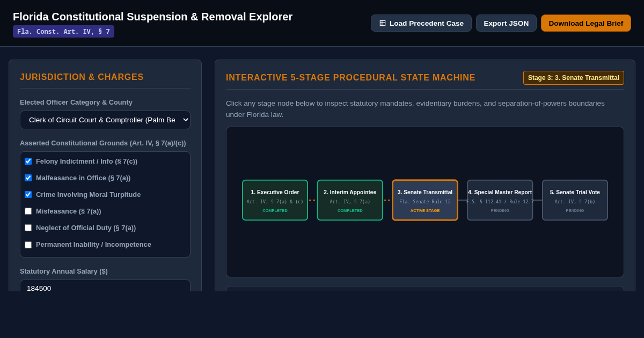Enable the Misfeasance (§ 7(a)) checkbox
Screen dimensions: 644x338
click(28, 211)
